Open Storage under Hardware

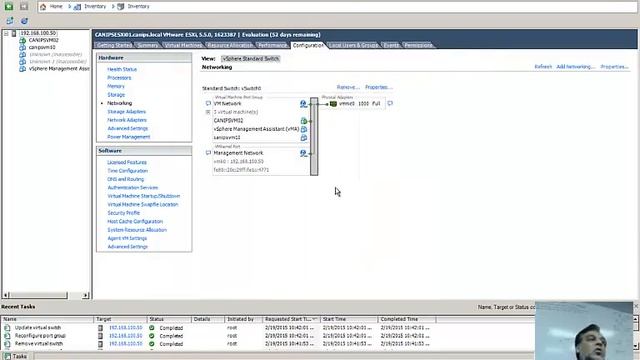coord(116,95)
